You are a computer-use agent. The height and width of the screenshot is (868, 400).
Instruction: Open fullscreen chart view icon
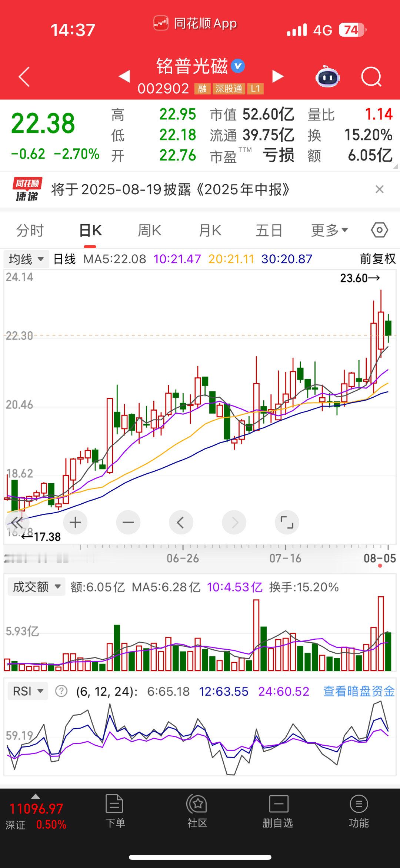287,523
